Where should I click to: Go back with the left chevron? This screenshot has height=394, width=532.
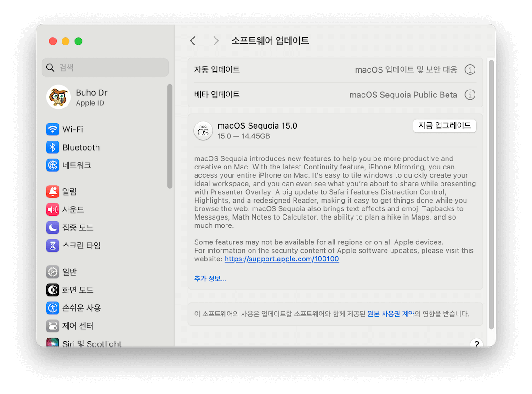click(193, 41)
